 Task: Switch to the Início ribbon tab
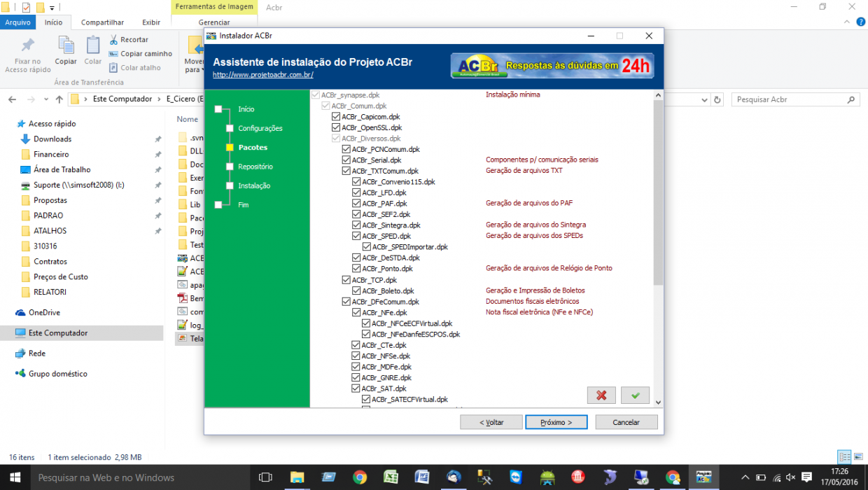[x=54, y=22]
